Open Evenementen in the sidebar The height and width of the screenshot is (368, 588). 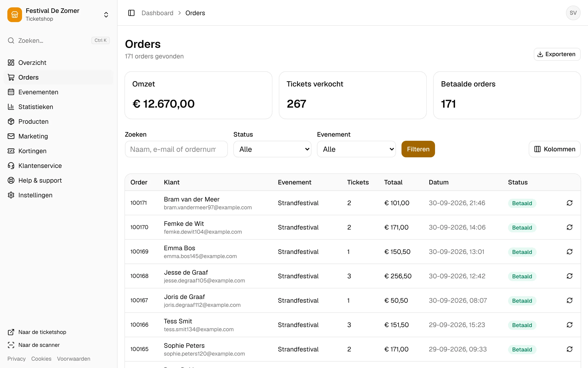(59, 92)
